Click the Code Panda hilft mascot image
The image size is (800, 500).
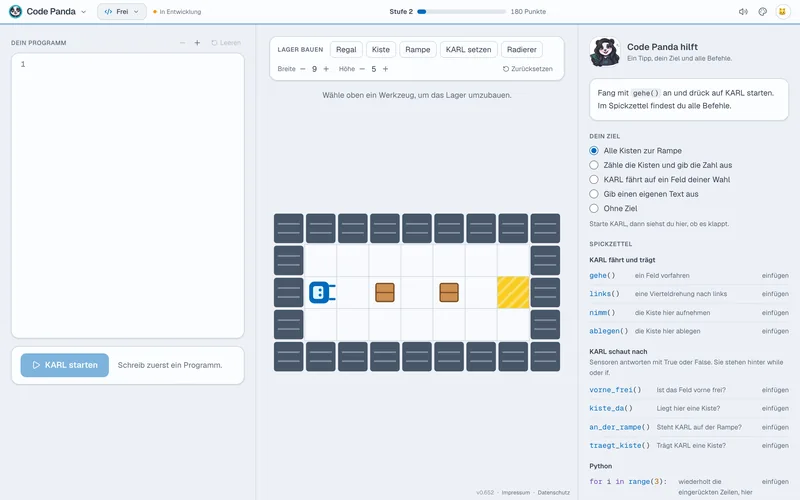click(605, 52)
